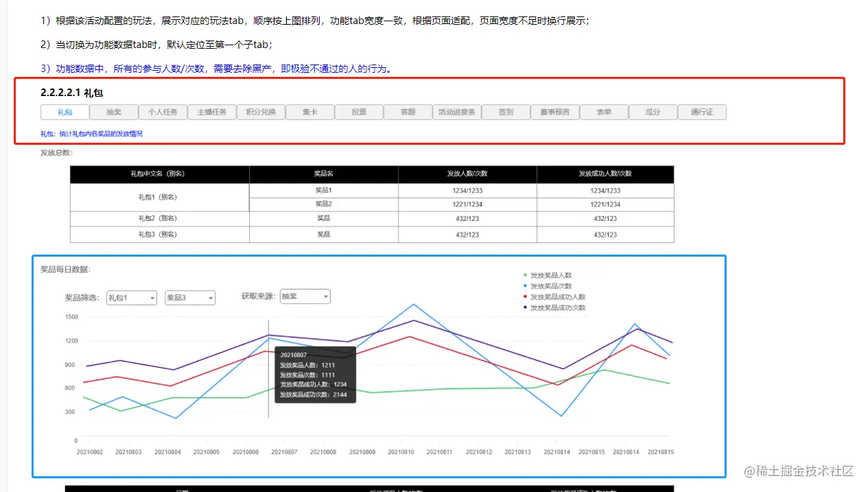Click the 20210813 date on the axis

(x=517, y=452)
